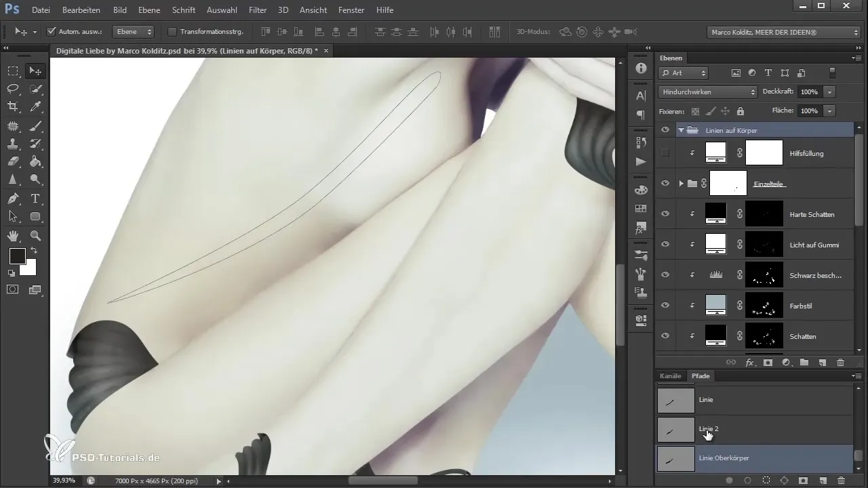Viewport: 868px width, 488px height.
Task: Click the Einzelteile layer mask thumbnail
Action: [x=728, y=184]
